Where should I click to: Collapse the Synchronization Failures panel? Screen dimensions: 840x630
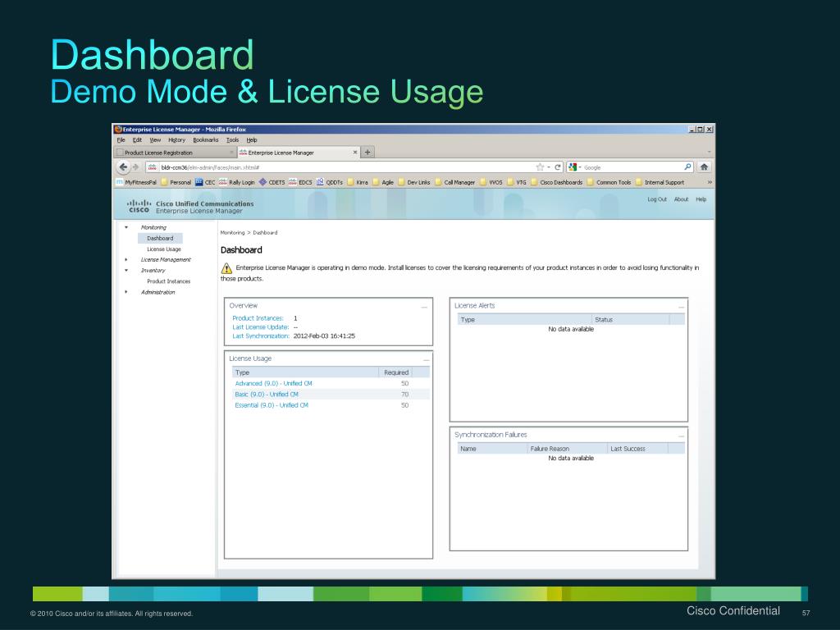tap(681, 436)
